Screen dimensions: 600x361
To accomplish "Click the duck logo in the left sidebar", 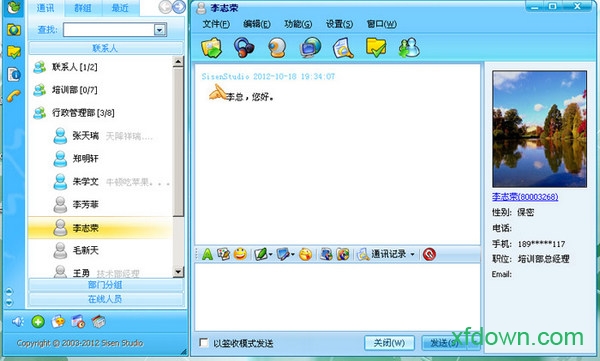I will pos(14,7).
